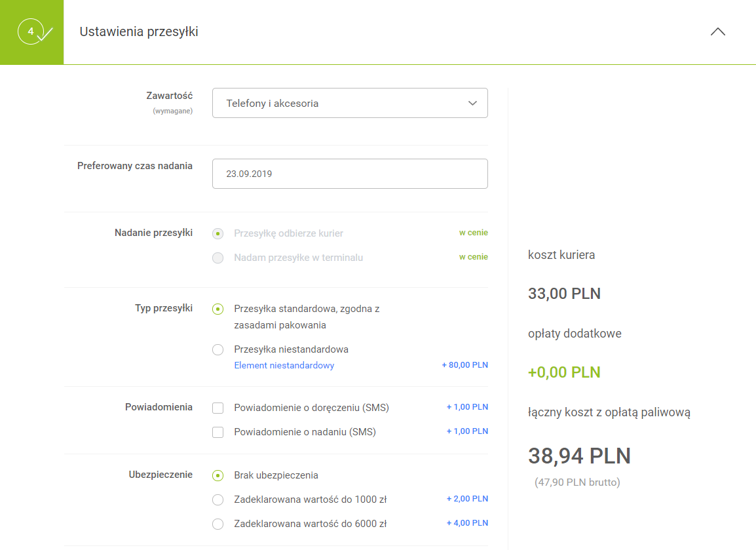Click the + 80,00 PLN surcharge label
Viewport: 756px width, 550px height.
coord(464,365)
